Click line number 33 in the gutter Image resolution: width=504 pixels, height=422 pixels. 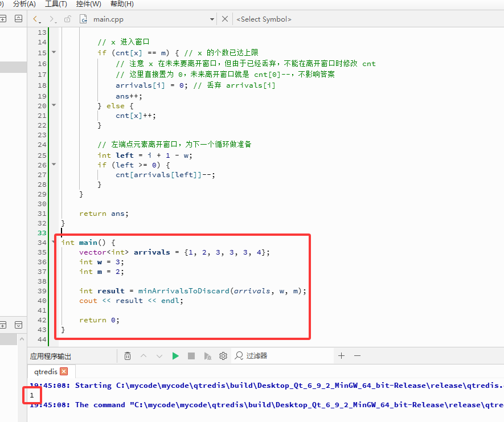tap(42, 233)
